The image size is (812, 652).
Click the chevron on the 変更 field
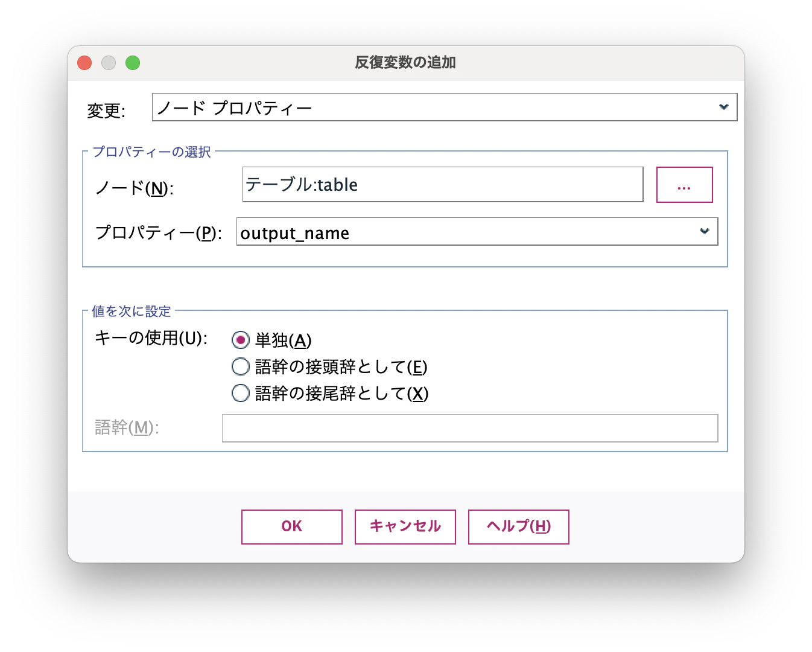pos(723,107)
